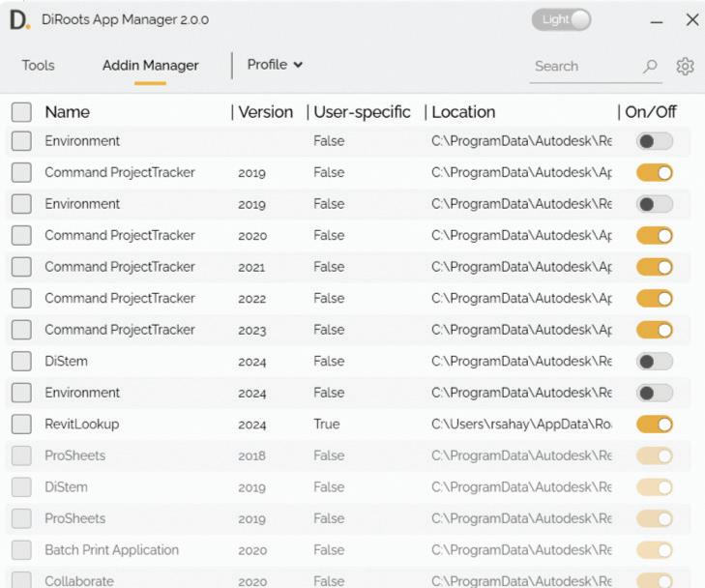Click the DiRoots D logo icon

(x=20, y=20)
